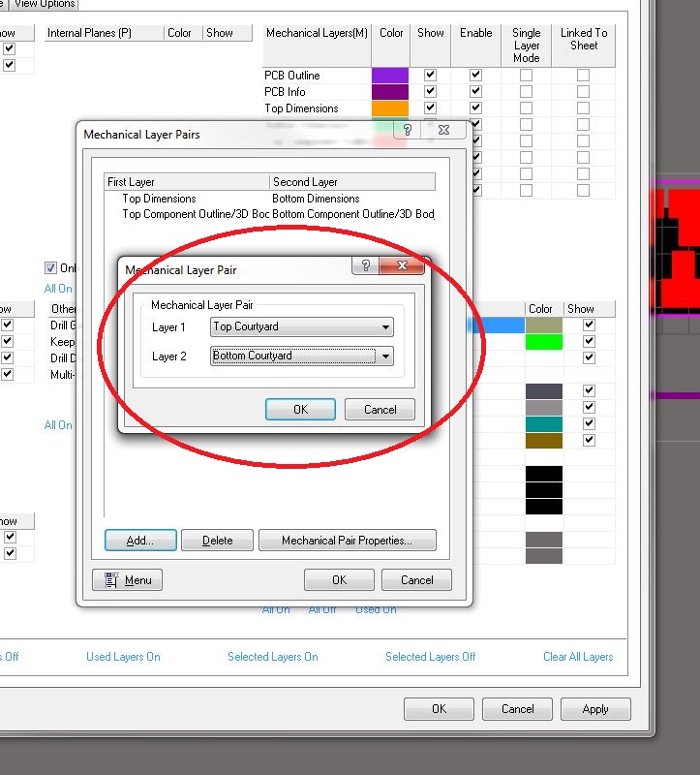700x775 pixels.
Task: Click the help question mark in Mechanical Layer Pair dialog
Action: pyautogui.click(x=365, y=266)
